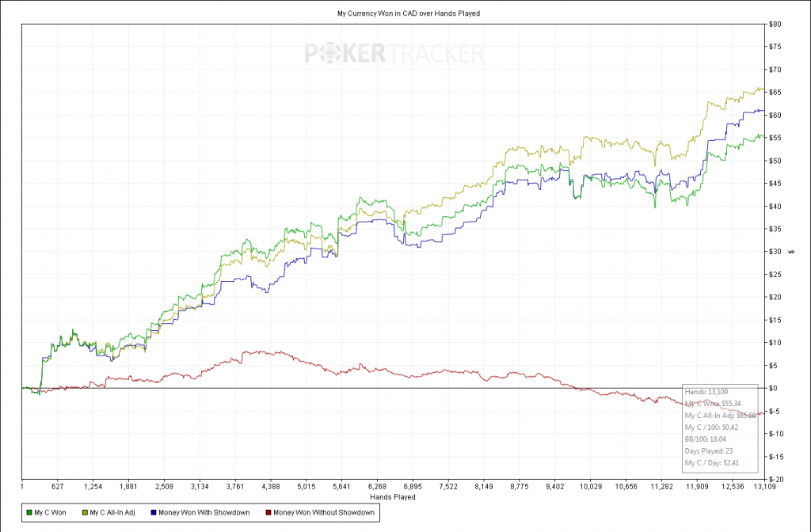Click the My C / Day: $2.41 stat
The image size is (811, 532).
coord(711,462)
